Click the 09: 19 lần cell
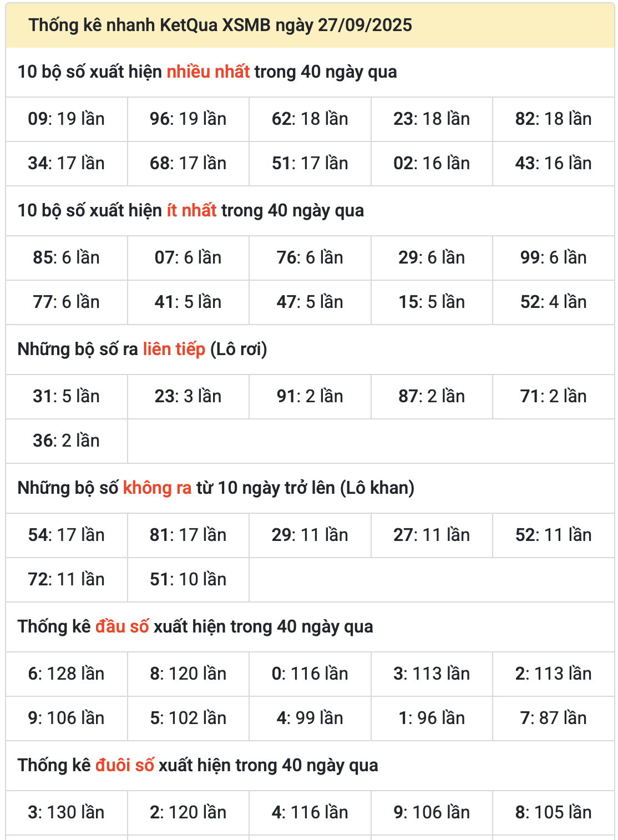The width and height of the screenshot is (618, 840). click(67, 119)
